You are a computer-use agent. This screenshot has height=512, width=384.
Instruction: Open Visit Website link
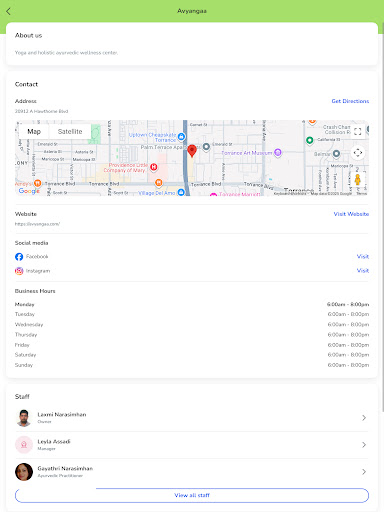[x=351, y=214]
